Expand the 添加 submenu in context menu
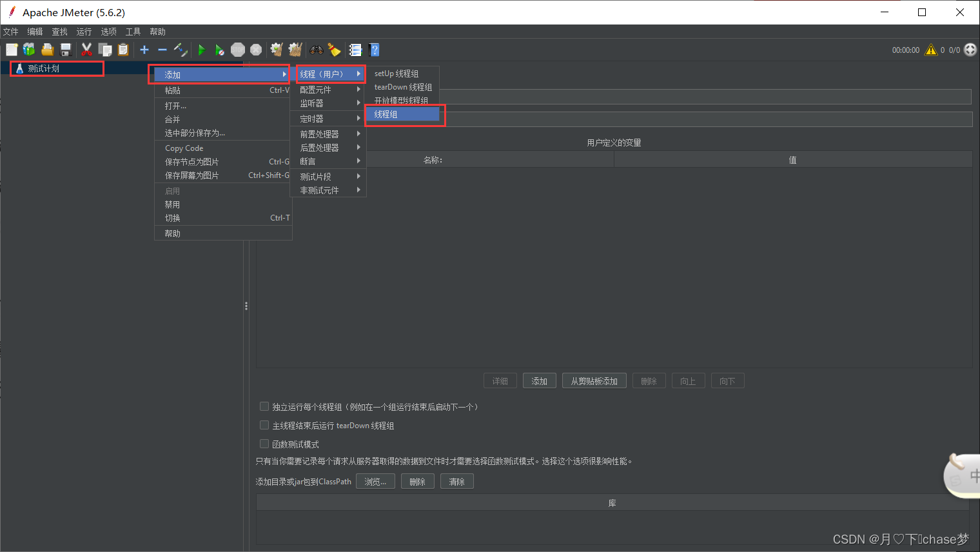This screenshot has height=552, width=980. (222, 75)
